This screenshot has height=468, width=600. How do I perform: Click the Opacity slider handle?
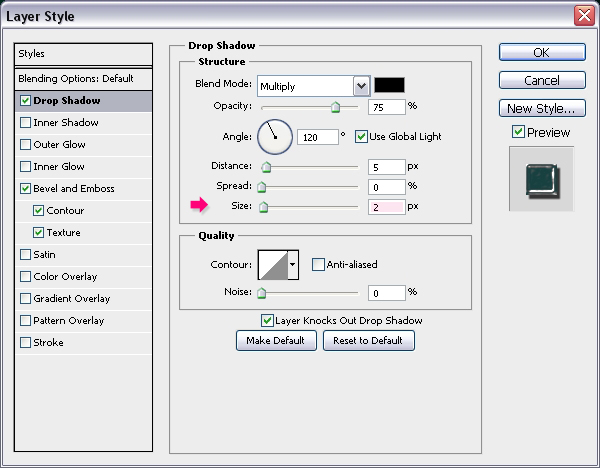(x=335, y=107)
